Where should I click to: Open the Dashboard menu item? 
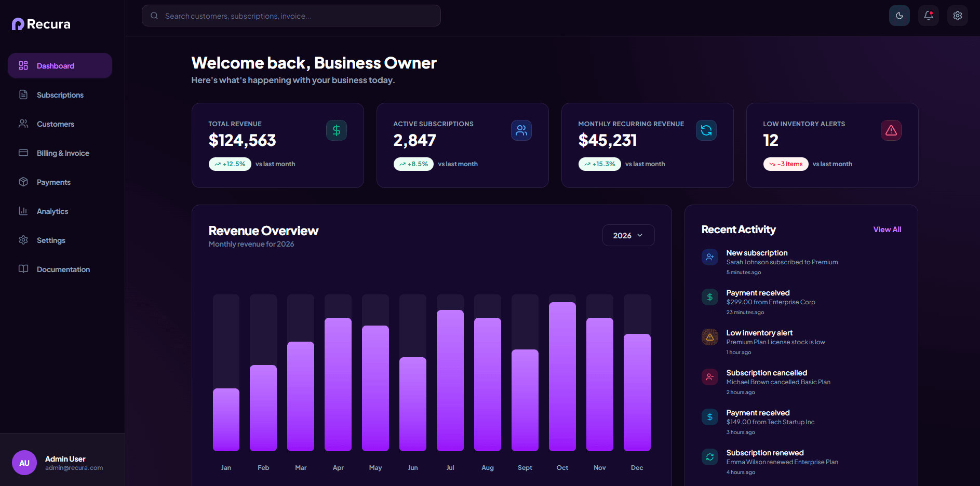(x=60, y=65)
